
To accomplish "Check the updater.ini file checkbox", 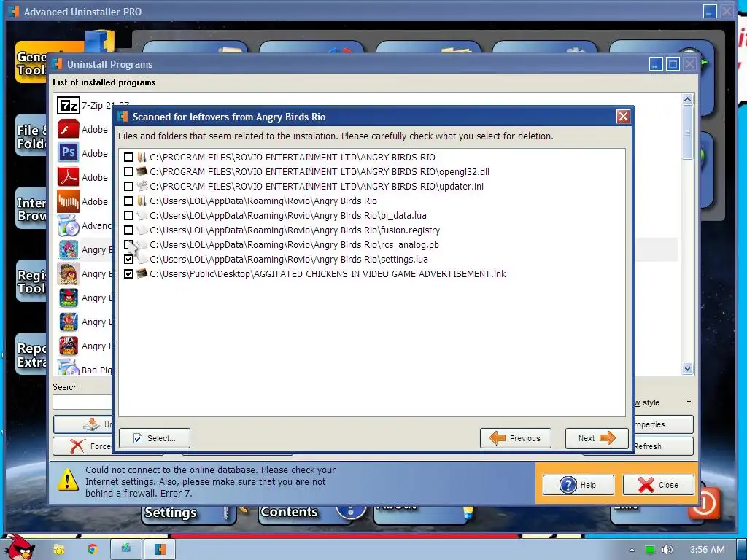I will 128,186.
